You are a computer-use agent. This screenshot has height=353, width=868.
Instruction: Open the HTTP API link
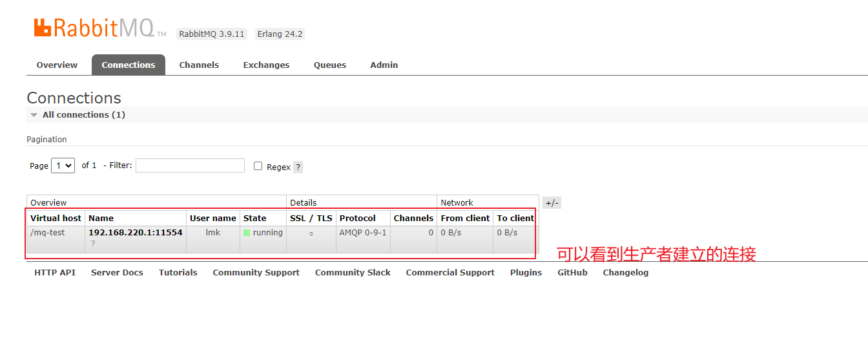tap(55, 273)
